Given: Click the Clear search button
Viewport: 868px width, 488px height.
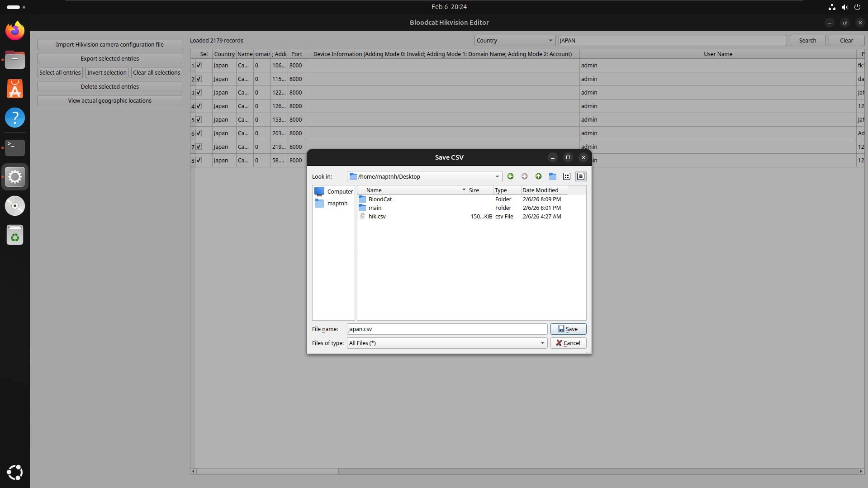Looking at the screenshot, I should click(846, 41).
